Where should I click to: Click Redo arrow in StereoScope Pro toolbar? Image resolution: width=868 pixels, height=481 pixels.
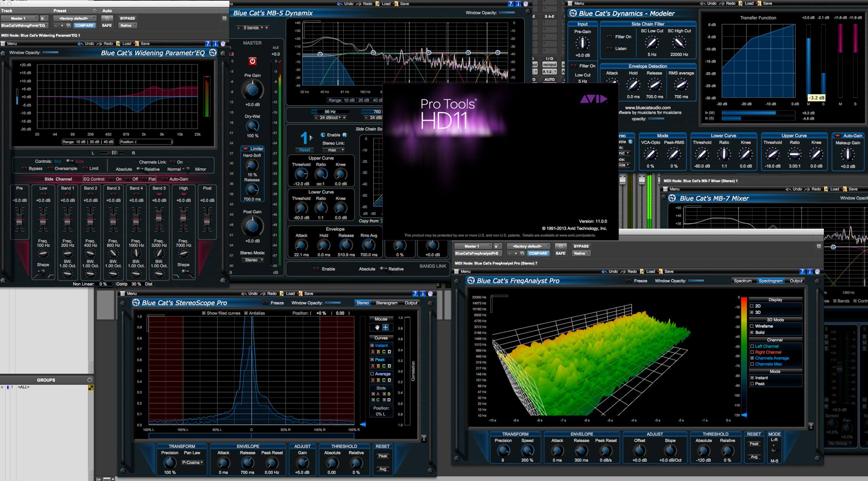(x=263, y=294)
